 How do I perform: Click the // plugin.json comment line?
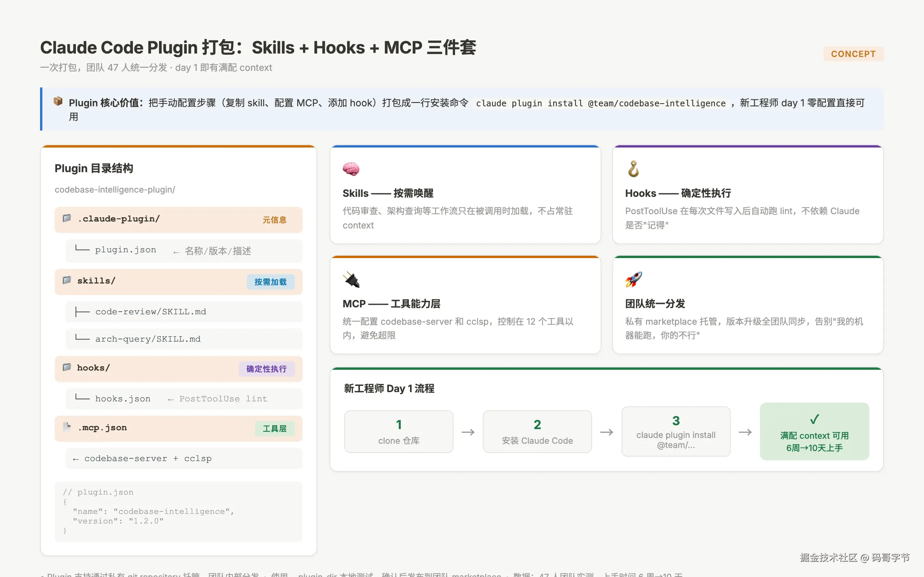(98, 492)
